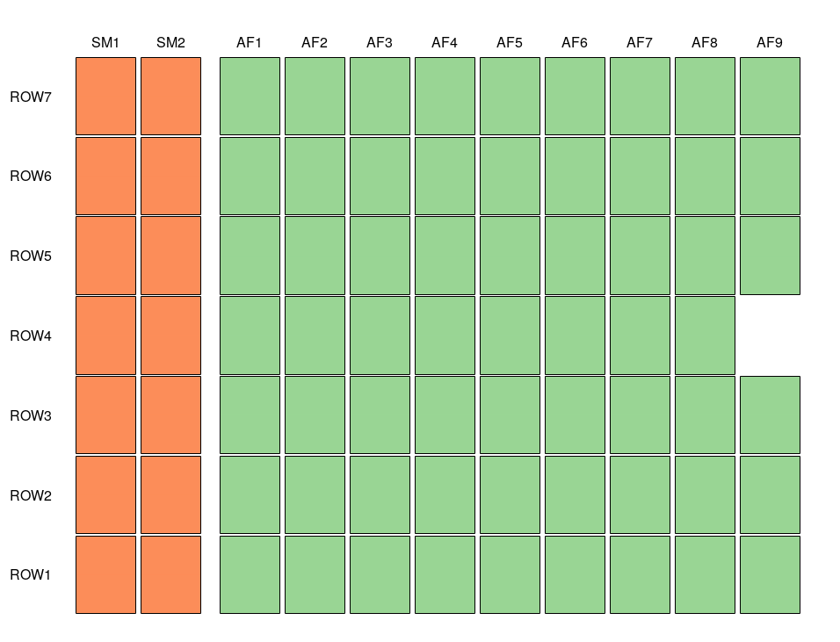
Task: Click the ROW7 row label
Action: (x=31, y=97)
